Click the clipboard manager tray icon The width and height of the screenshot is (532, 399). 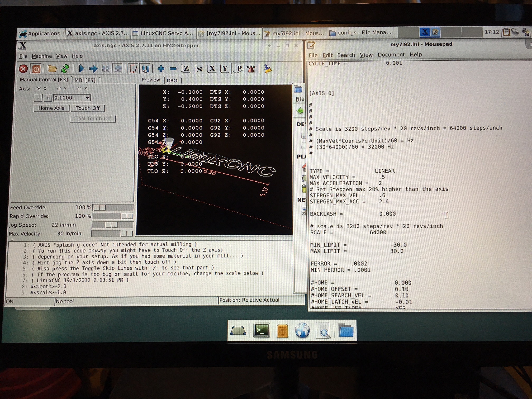click(506, 32)
